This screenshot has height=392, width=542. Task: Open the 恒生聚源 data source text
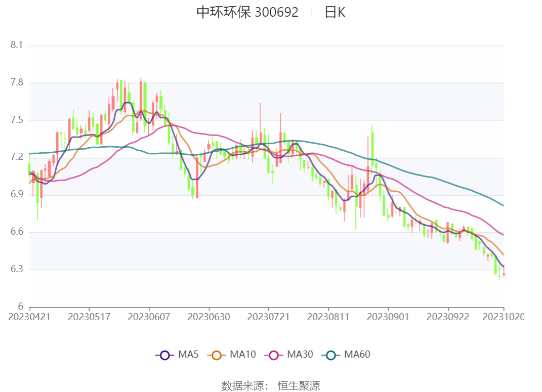299,386
